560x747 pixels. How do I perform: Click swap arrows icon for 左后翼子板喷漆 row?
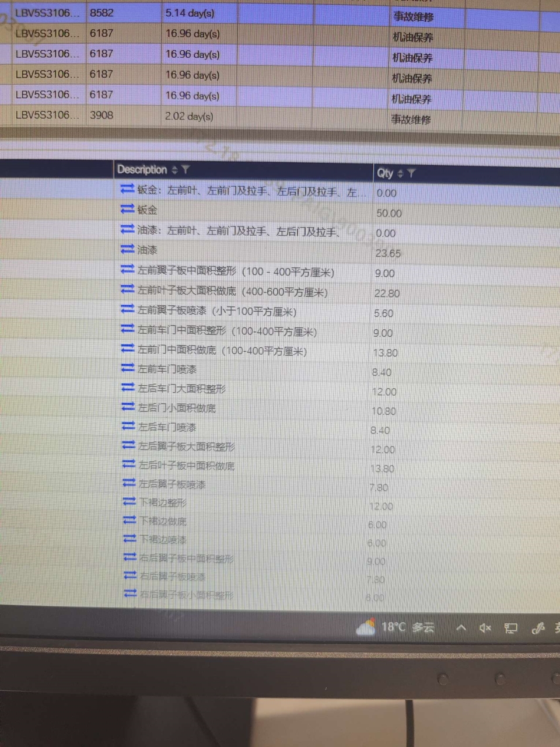(x=129, y=483)
